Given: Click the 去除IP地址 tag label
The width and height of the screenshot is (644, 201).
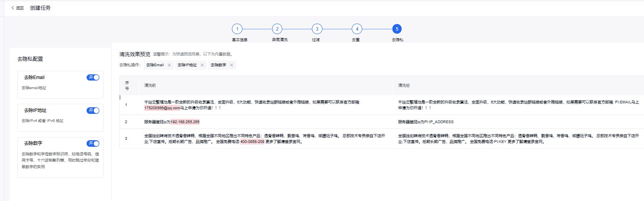Looking at the screenshot, I should 187,65.
